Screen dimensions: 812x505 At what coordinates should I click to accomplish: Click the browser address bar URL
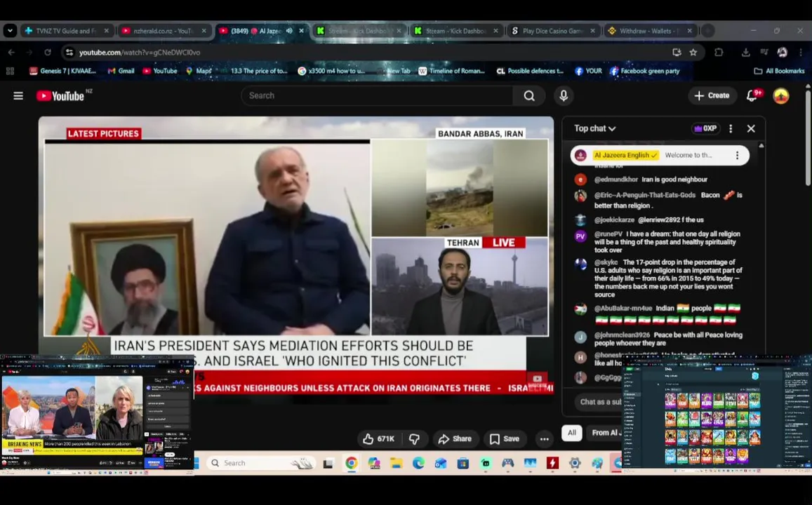tap(140, 53)
